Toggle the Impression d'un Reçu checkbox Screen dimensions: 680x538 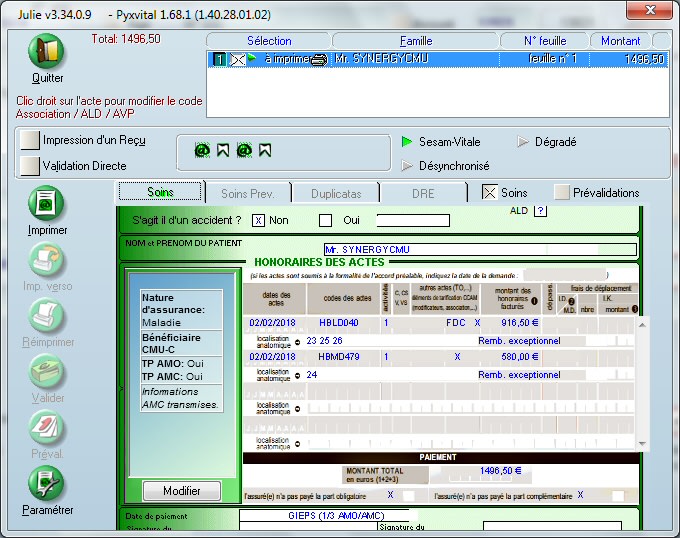[30, 140]
